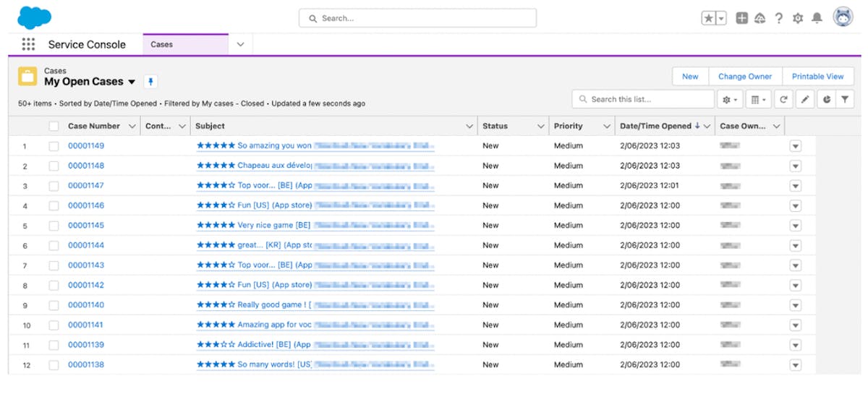Check the box for case 00001142
868x397 pixels.
coord(54,285)
